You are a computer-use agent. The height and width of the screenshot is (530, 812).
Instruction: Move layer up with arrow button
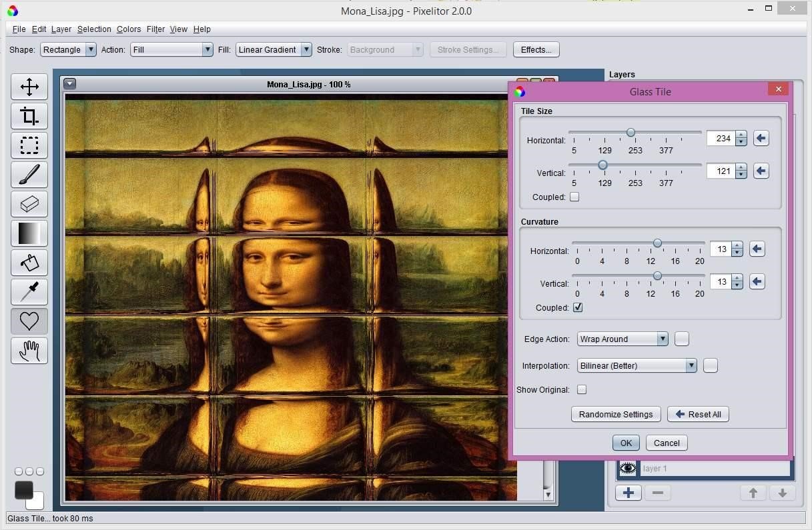(753, 493)
